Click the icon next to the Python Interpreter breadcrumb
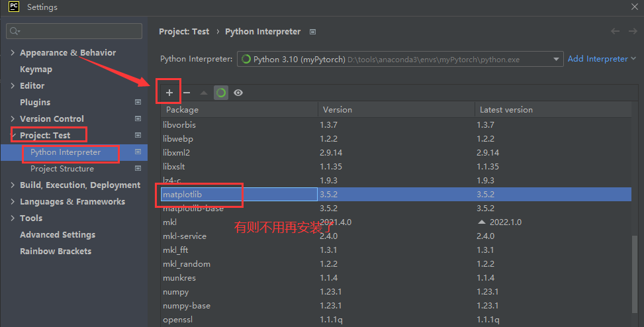 click(312, 32)
